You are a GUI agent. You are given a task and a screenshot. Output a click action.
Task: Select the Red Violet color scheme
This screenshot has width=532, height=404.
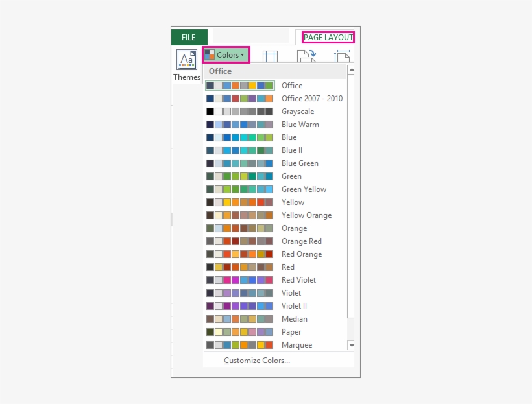pos(276,280)
